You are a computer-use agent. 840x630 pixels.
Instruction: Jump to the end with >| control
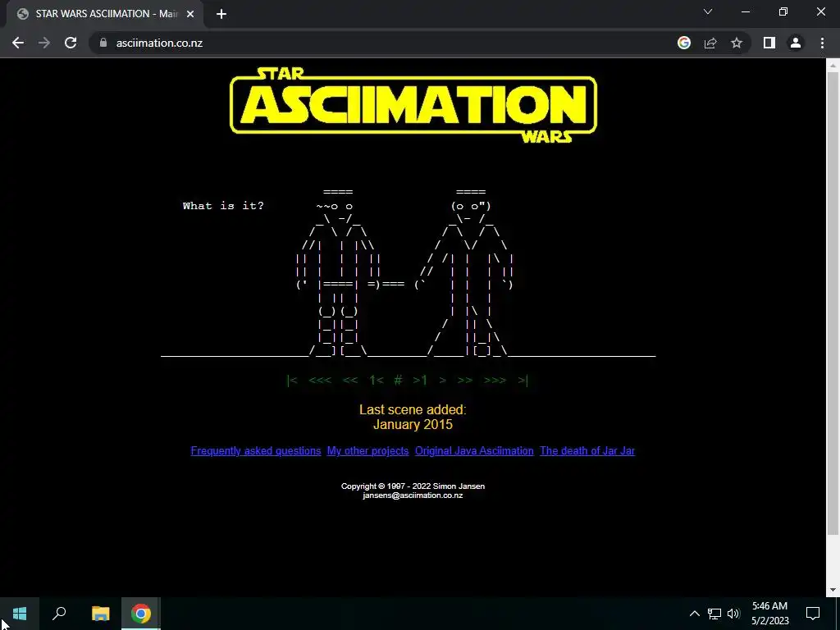coord(523,381)
